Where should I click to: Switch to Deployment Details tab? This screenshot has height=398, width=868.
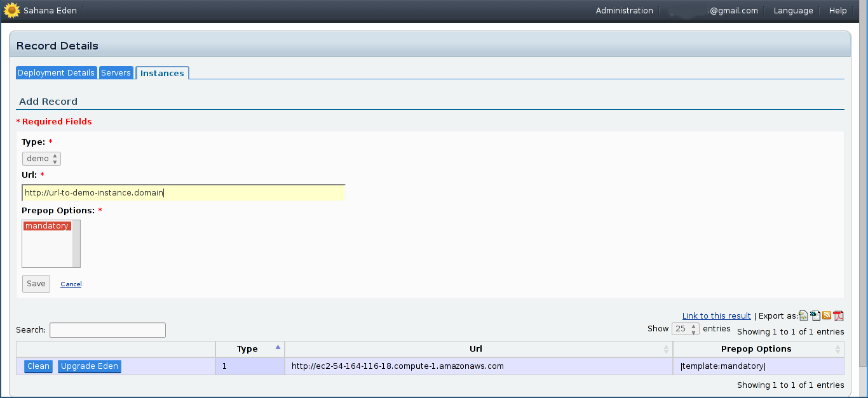56,73
